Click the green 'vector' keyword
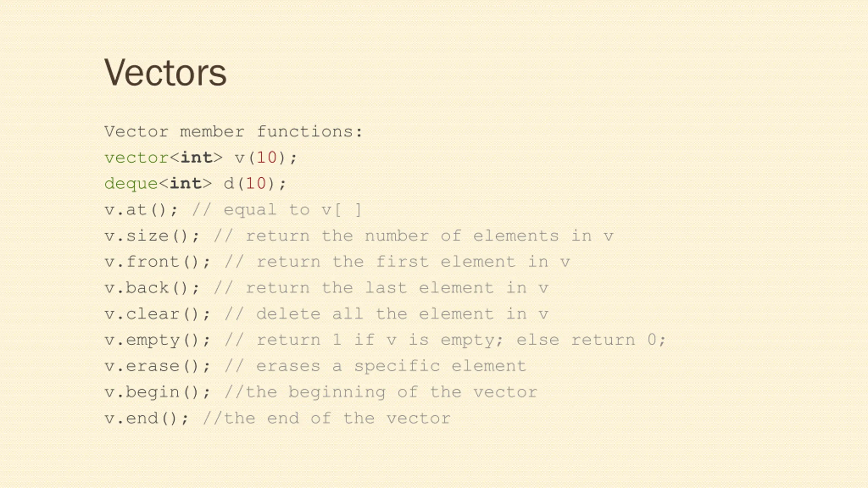The height and width of the screenshot is (488, 868). (137, 158)
